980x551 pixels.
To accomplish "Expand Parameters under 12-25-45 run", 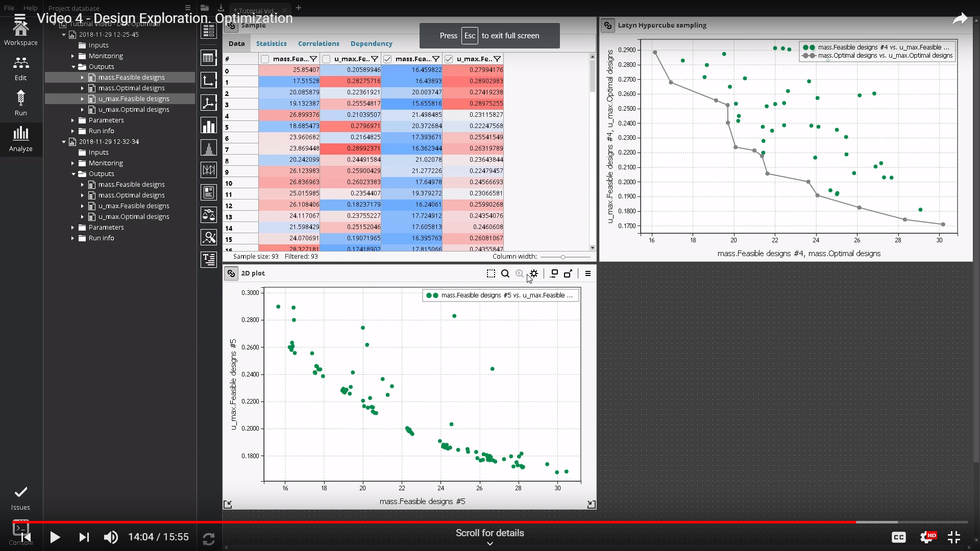I will 72,120.
